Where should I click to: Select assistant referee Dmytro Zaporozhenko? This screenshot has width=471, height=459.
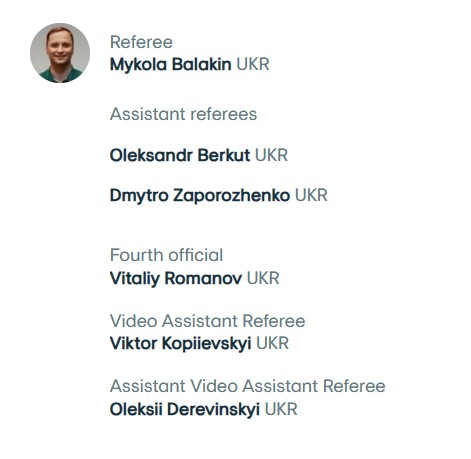[200, 196]
